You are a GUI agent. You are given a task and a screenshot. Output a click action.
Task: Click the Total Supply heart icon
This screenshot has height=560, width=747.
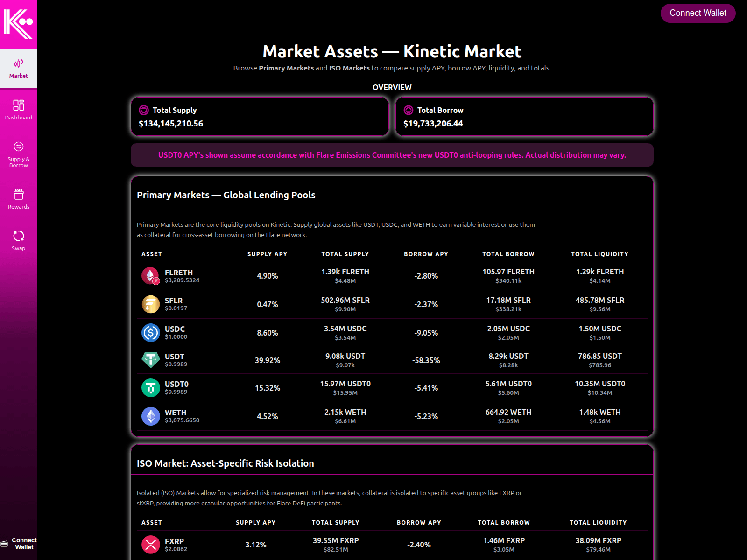click(144, 110)
